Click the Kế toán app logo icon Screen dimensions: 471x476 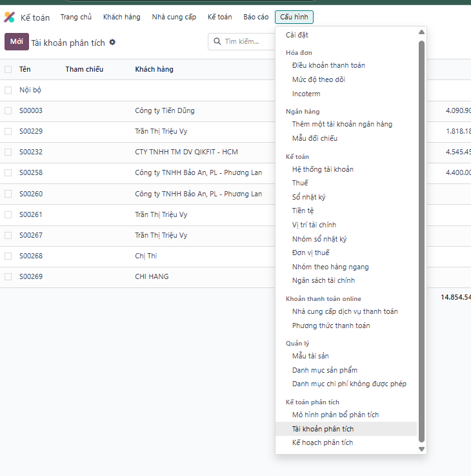point(9,17)
